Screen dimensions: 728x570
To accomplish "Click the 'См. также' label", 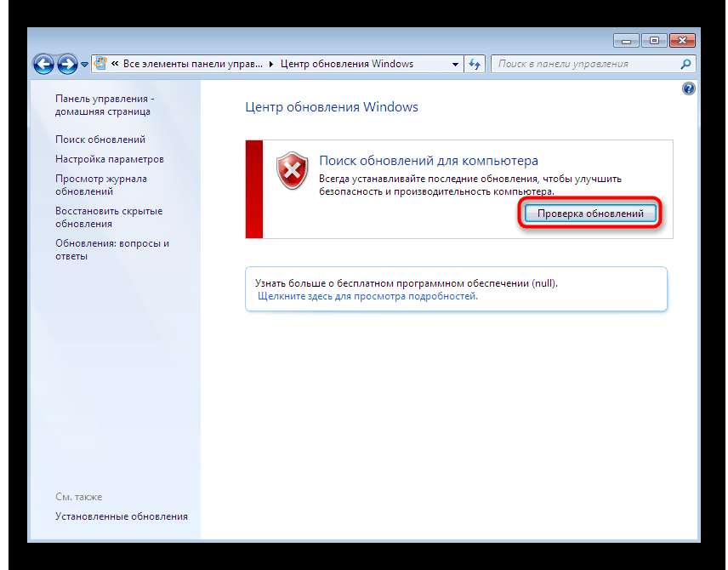I will (78, 497).
